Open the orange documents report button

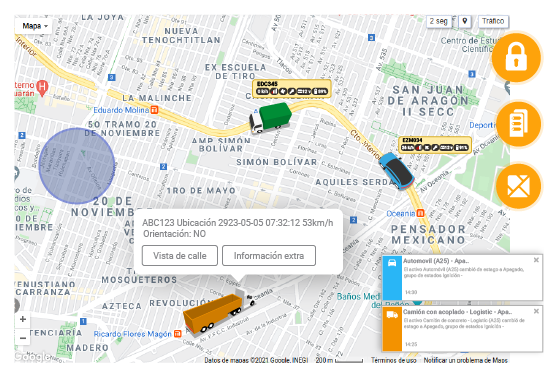click(518, 124)
